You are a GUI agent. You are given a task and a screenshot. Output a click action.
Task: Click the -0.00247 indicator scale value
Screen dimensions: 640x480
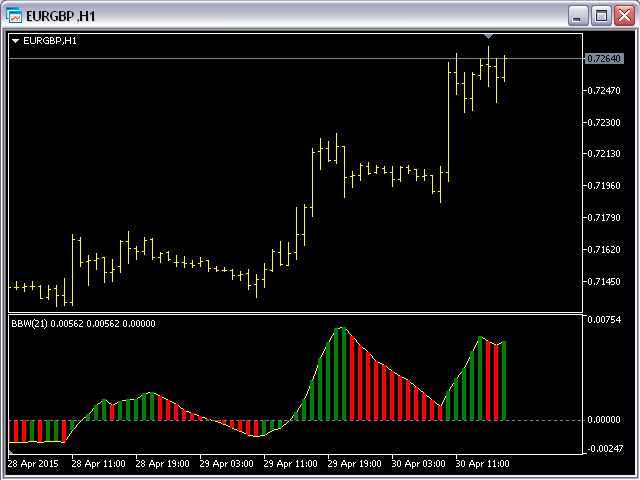coord(604,449)
